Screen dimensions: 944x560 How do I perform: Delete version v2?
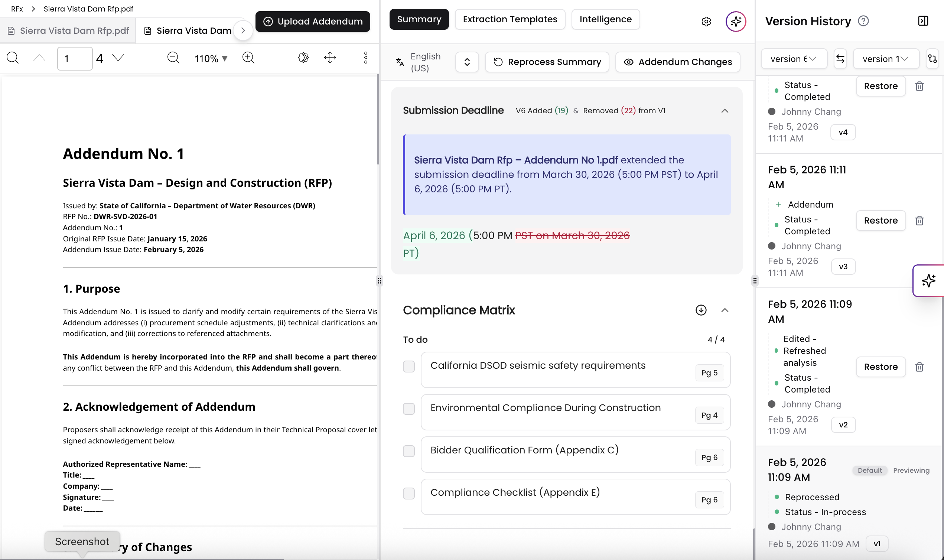point(919,367)
